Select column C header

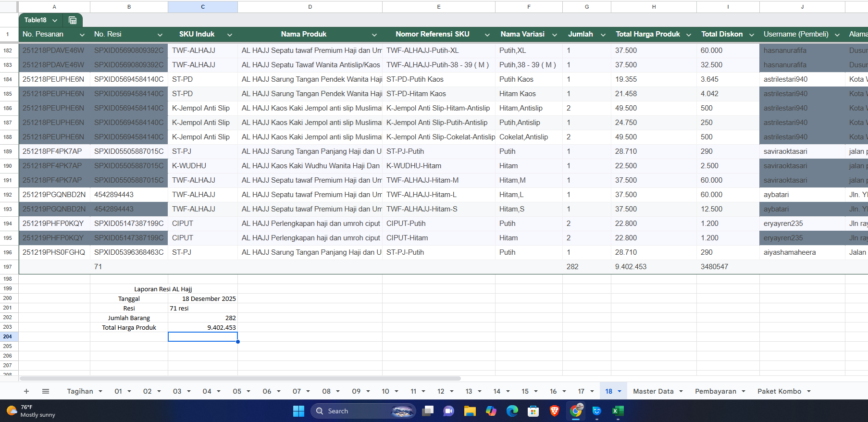tap(203, 7)
